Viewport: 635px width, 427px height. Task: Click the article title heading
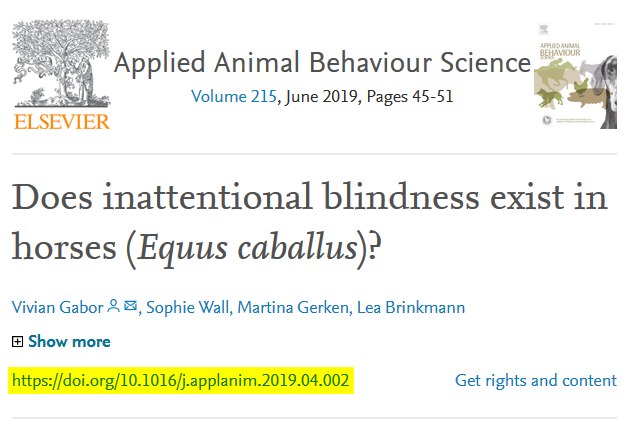coord(310,220)
